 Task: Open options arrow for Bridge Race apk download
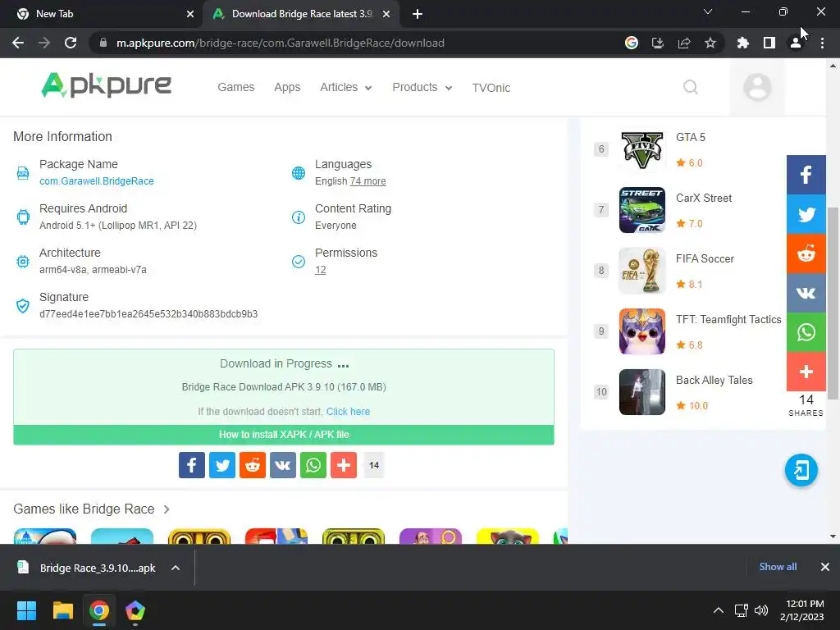click(x=176, y=568)
